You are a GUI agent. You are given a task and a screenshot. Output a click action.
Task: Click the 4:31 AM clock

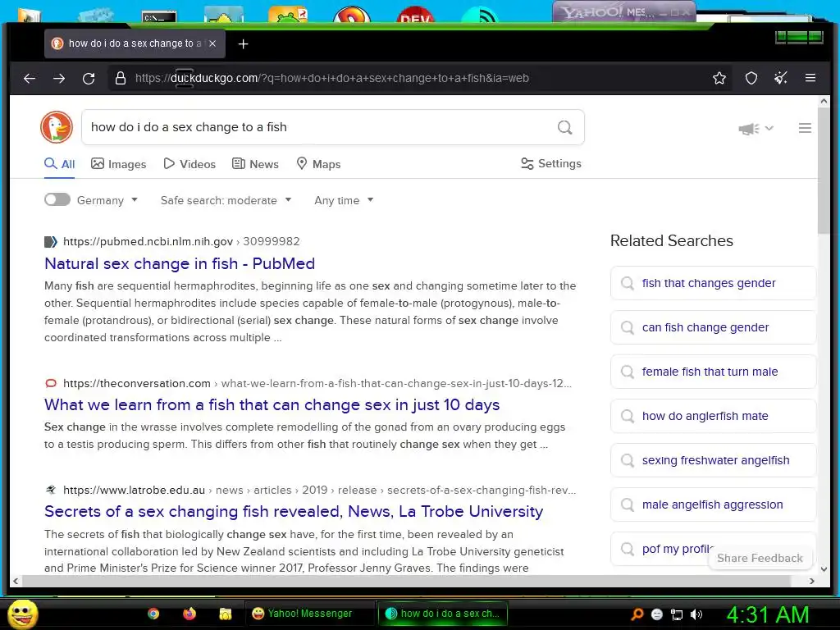767,614
